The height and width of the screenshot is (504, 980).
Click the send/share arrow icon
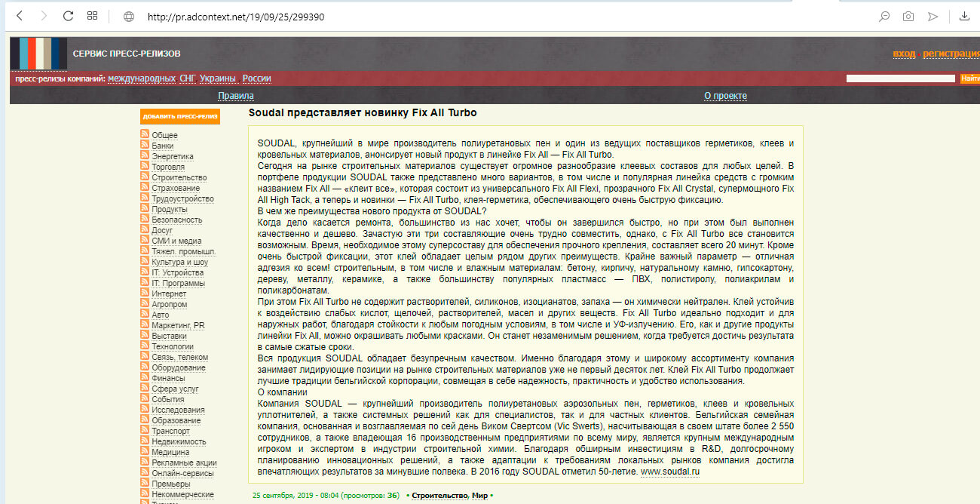point(933,17)
